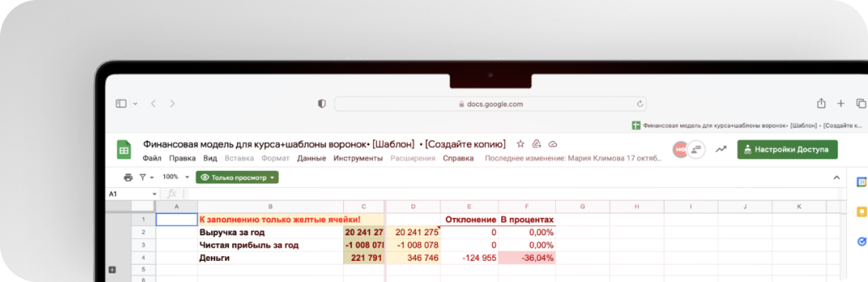868x282 pixels.
Task: Collapse the menus with the up chevron
Action: click(x=837, y=177)
